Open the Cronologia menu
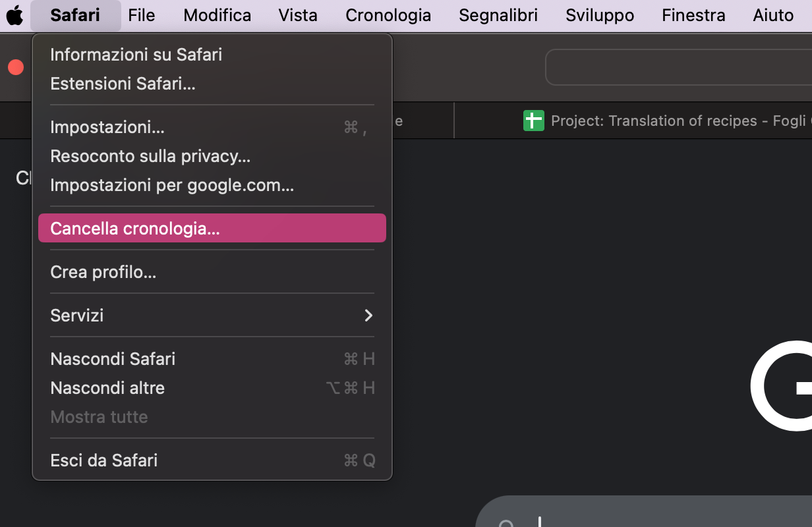Image resolution: width=812 pixels, height=527 pixels. pos(388,14)
